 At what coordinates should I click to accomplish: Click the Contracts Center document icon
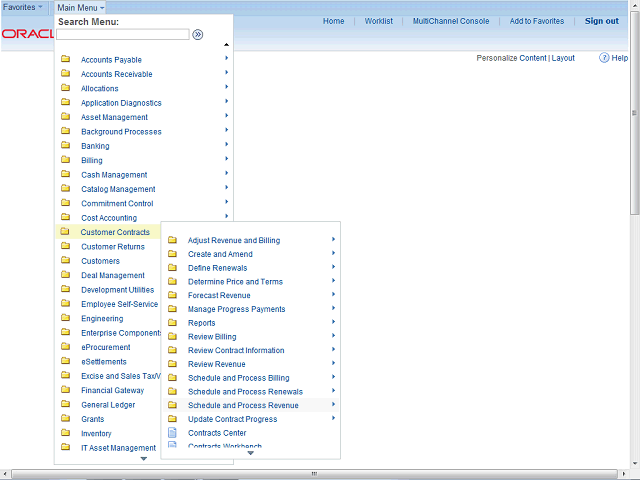172,433
